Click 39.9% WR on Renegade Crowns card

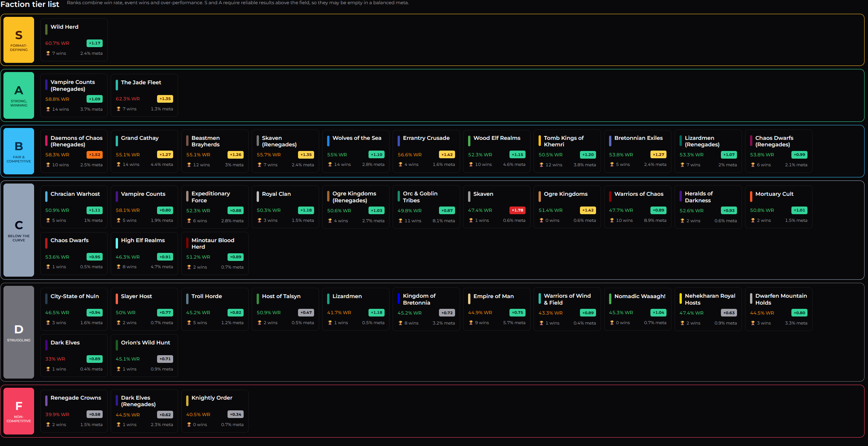point(57,415)
